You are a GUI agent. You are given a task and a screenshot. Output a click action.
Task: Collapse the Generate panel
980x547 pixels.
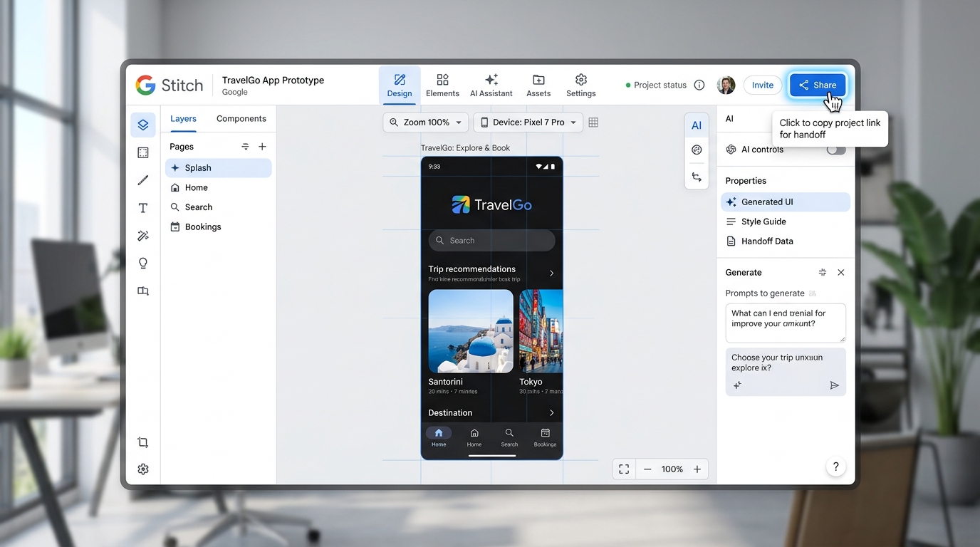(823, 272)
